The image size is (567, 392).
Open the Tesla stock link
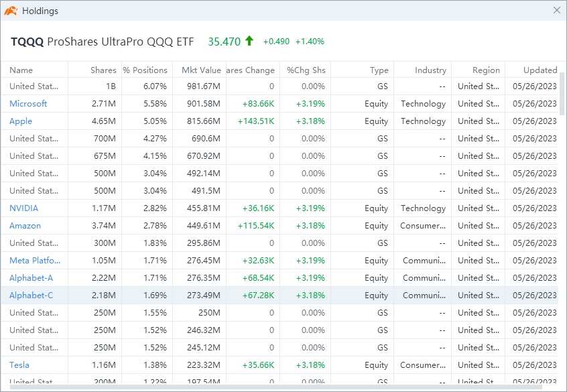19,365
